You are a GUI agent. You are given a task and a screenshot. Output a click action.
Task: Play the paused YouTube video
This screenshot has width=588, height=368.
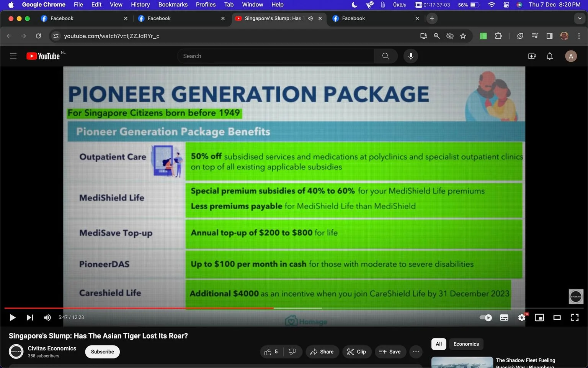pyautogui.click(x=12, y=317)
